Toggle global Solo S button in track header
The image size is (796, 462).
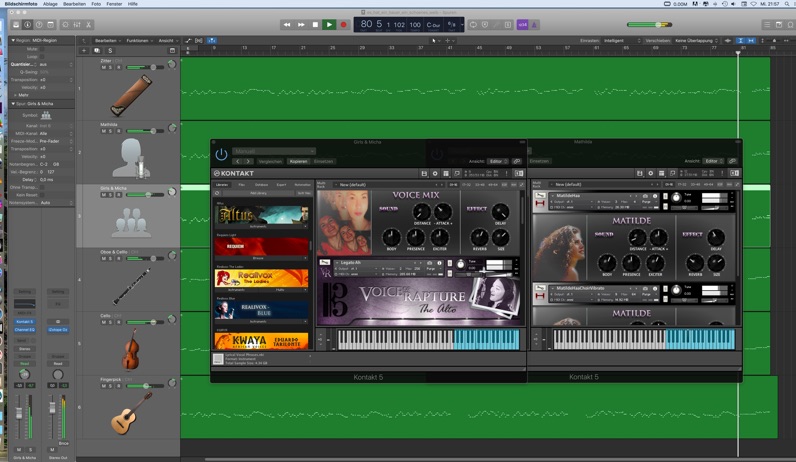click(110, 50)
